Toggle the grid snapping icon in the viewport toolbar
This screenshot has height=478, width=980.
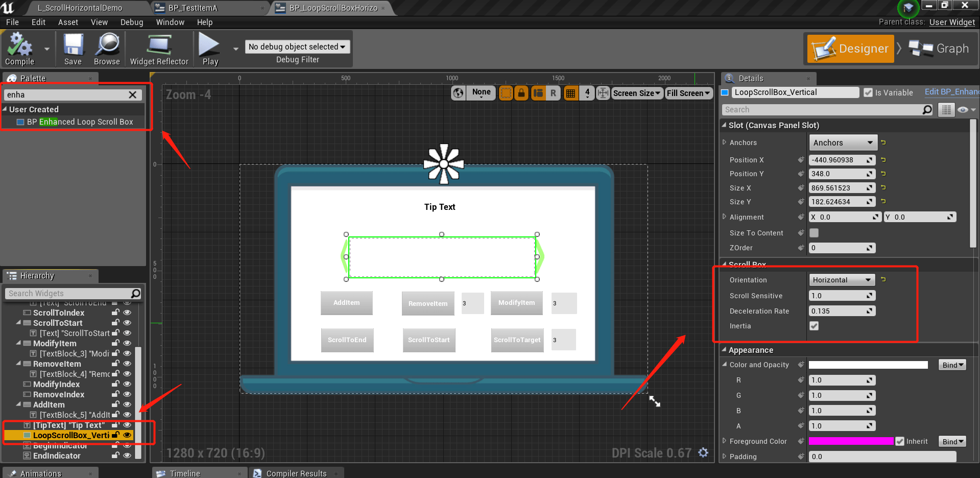pyautogui.click(x=570, y=93)
